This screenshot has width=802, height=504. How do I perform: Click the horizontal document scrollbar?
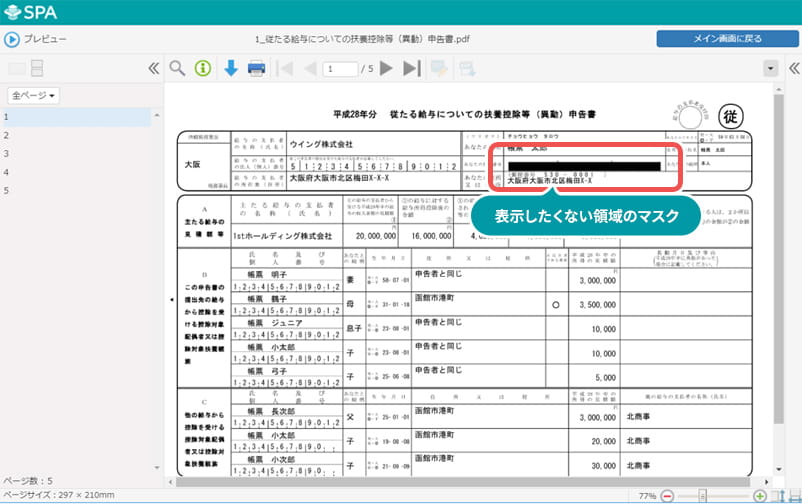click(462, 482)
